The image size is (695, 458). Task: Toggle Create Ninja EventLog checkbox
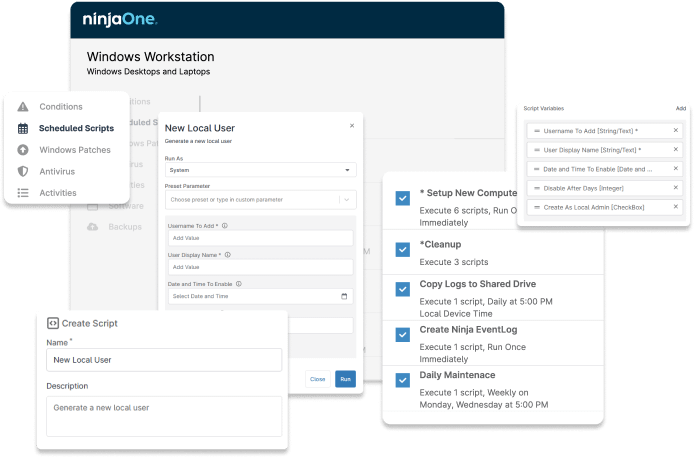(402, 335)
